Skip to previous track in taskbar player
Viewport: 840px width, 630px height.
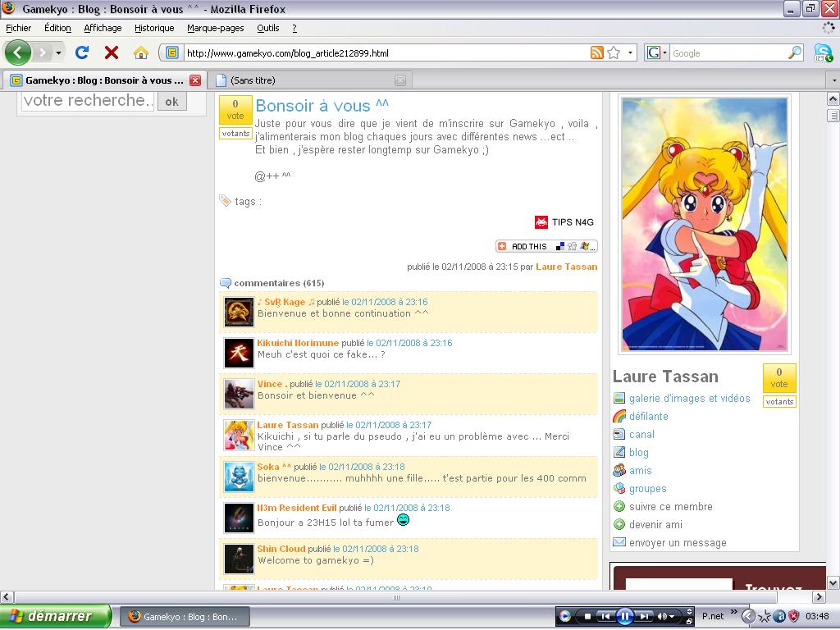[605, 617]
